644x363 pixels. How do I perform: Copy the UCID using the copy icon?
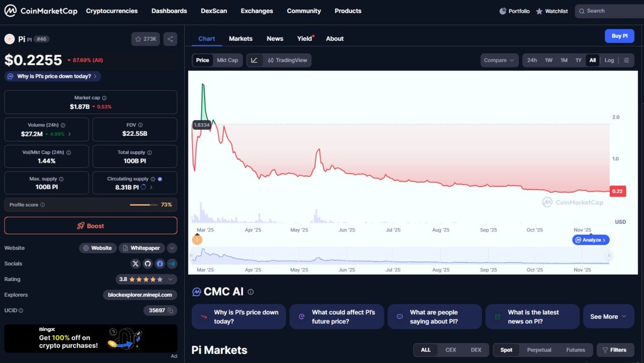pyautogui.click(x=170, y=310)
